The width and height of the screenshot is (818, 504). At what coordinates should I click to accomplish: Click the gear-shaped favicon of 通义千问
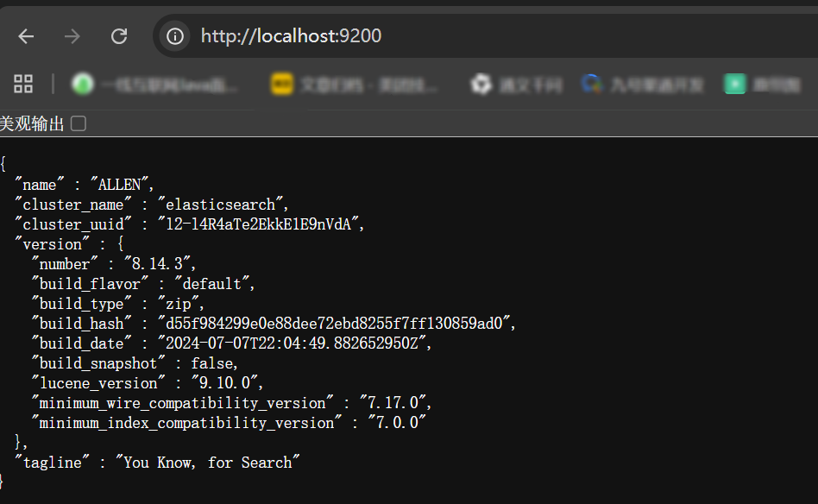click(x=481, y=84)
